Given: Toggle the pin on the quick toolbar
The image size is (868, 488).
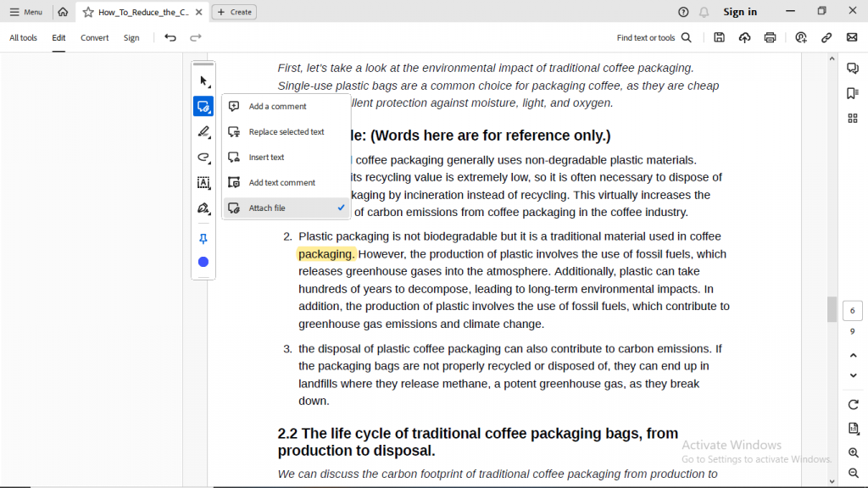Looking at the screenshot, I should click(x=203, y=239).
